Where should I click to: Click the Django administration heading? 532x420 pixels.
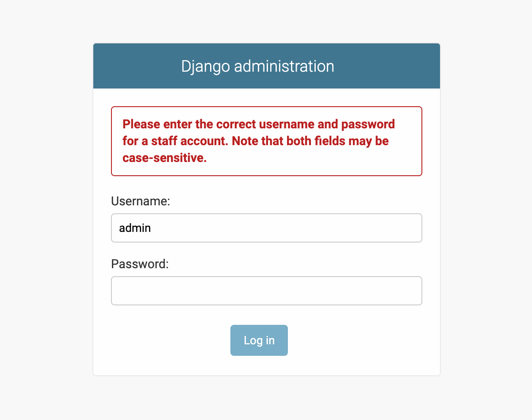[x=257, y=66]
